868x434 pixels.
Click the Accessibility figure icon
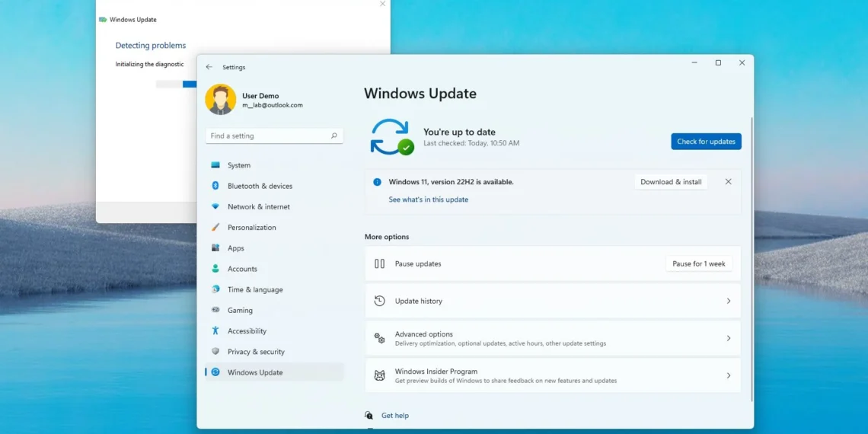tap(215, 330)
